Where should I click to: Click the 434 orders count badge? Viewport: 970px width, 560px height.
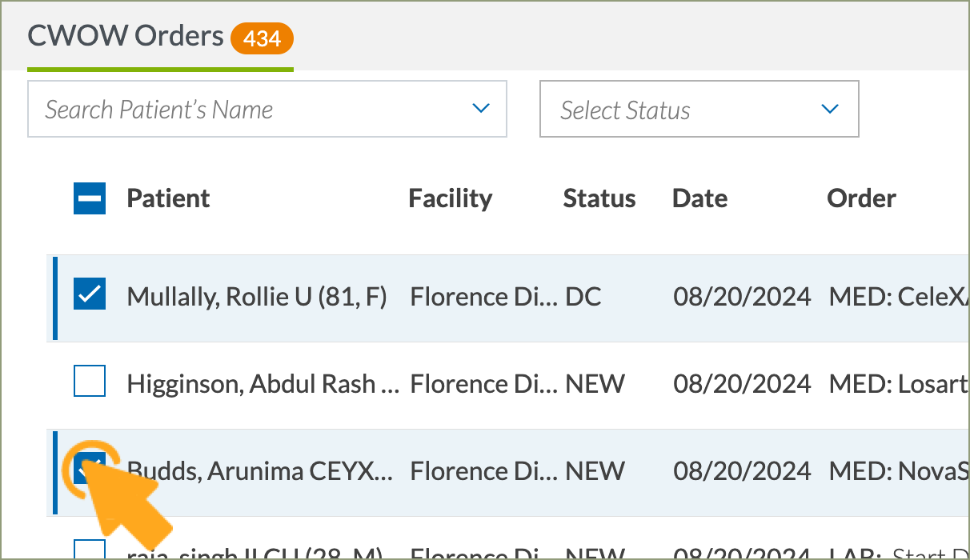coord(262,38)
